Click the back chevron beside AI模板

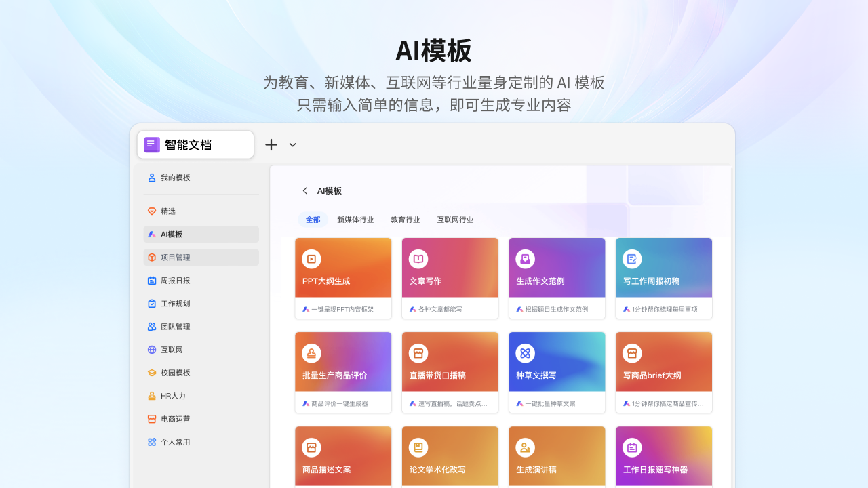pyautogui.click(x=304, y=190)
